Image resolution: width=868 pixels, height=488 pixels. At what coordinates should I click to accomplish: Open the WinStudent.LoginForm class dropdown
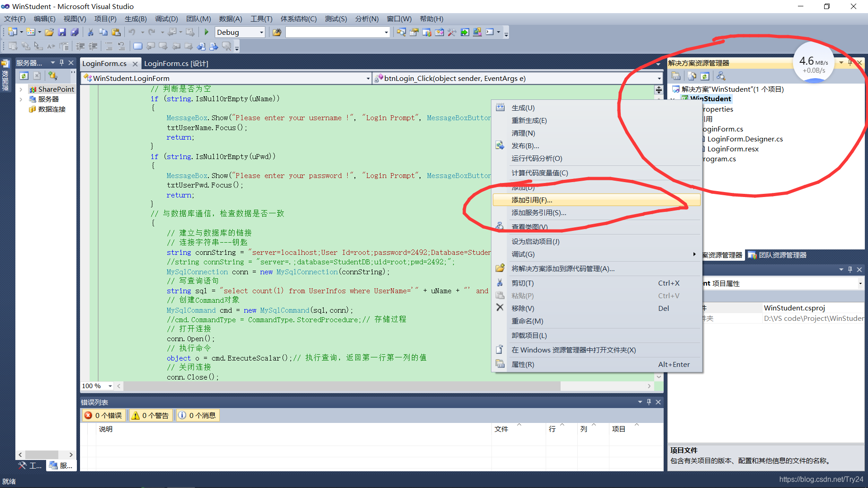[x=368, y=79]
